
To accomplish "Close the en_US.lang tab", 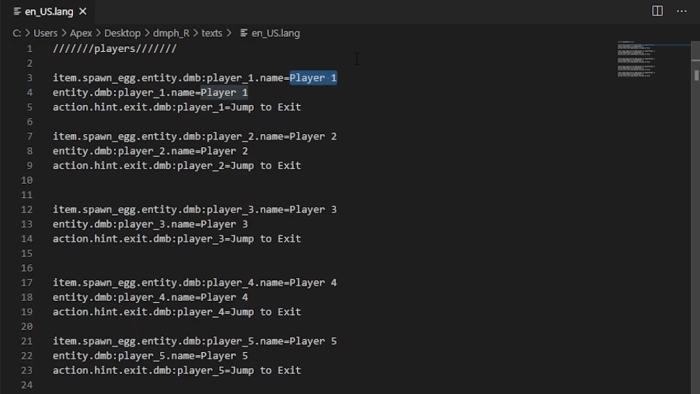I will click(83, 12).
